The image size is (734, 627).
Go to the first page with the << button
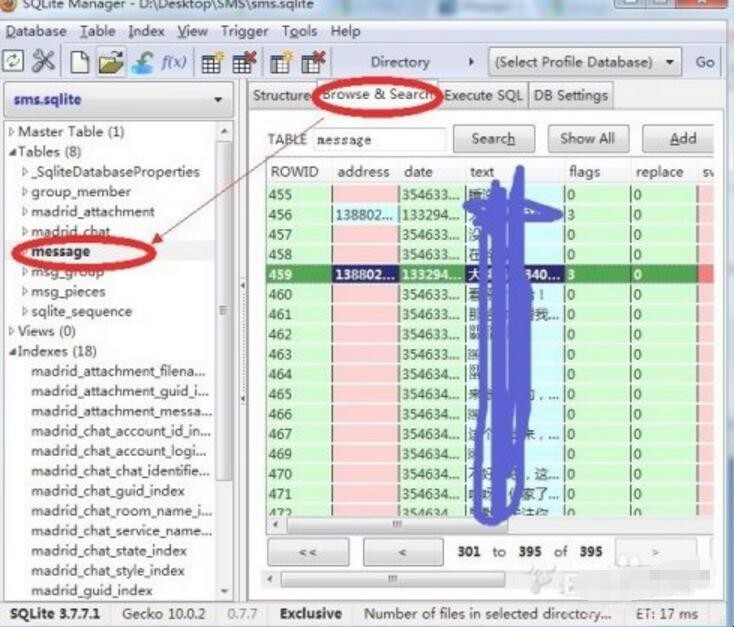(x=308, y=552)
